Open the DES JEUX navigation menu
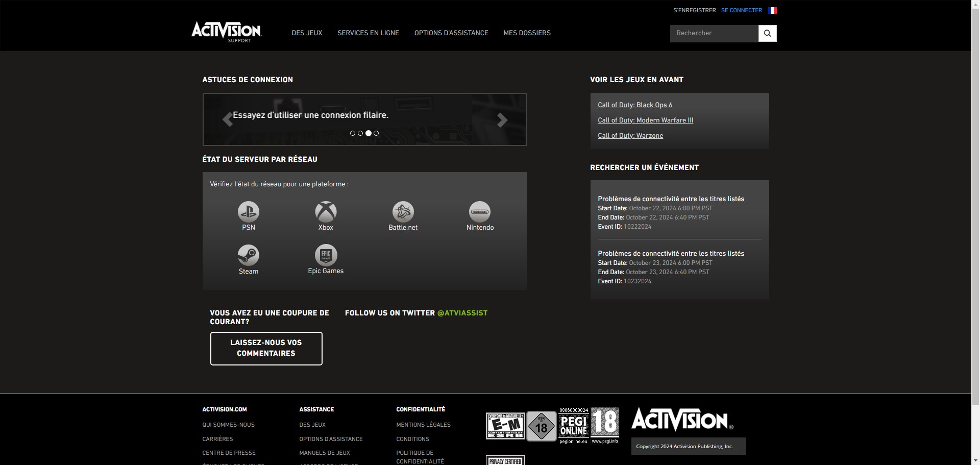 tap(306, 33)
